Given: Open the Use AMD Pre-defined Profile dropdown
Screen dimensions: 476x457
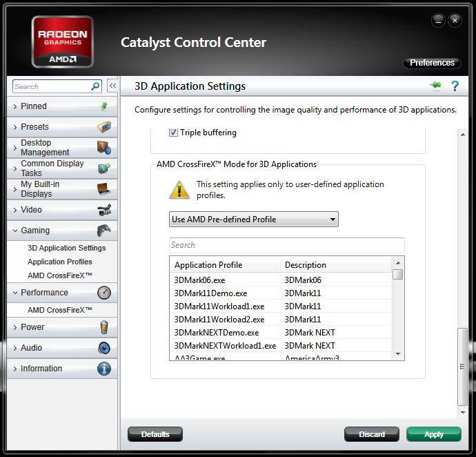Looking at the screenshot, I should [x=253, y=219].
